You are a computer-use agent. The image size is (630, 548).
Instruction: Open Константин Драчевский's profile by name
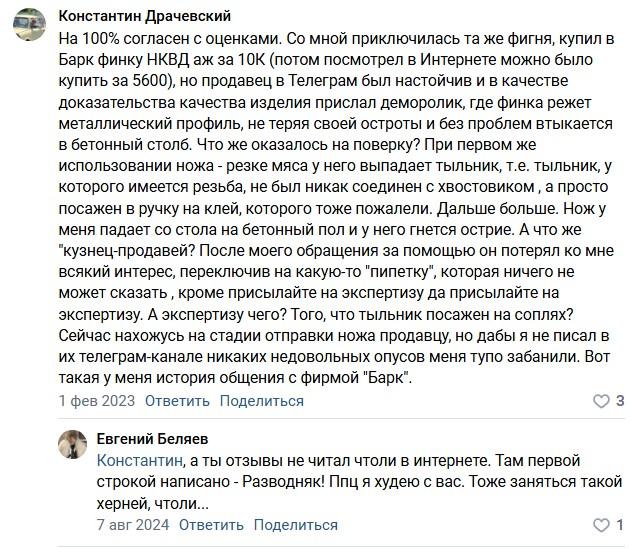pos(145,16)
